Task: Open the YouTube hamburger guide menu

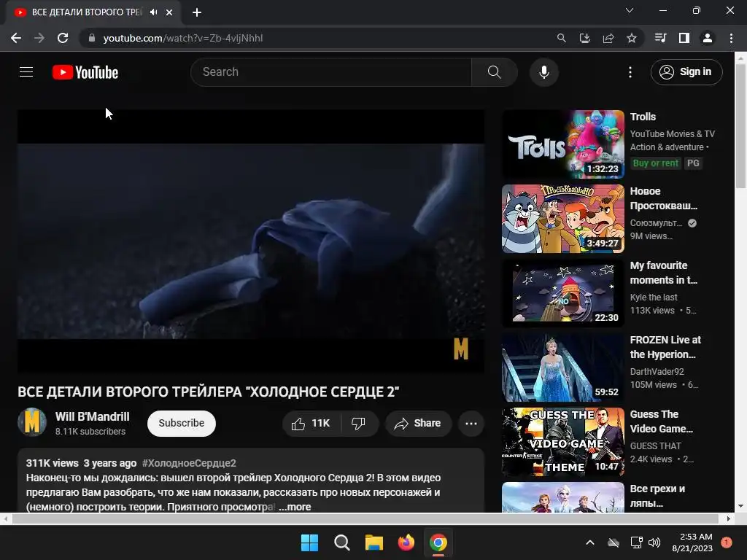Action: pyautogui.click(x=26, y=72)
